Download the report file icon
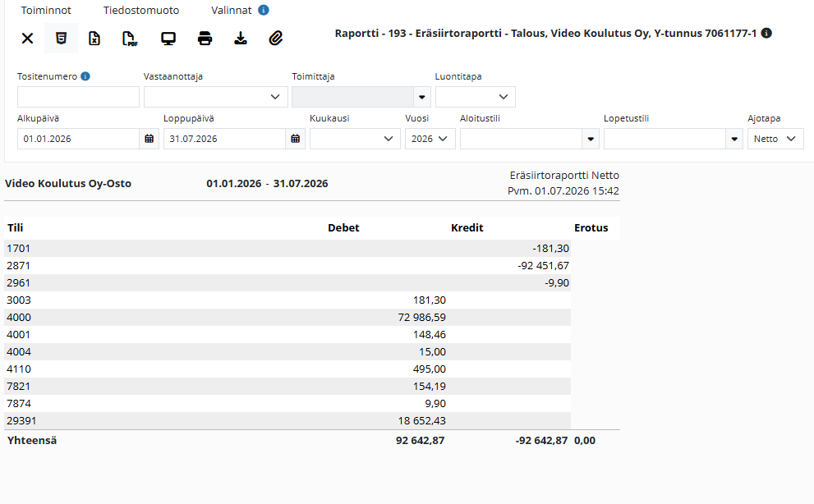The image size is (814, 504). pos(241,39)
